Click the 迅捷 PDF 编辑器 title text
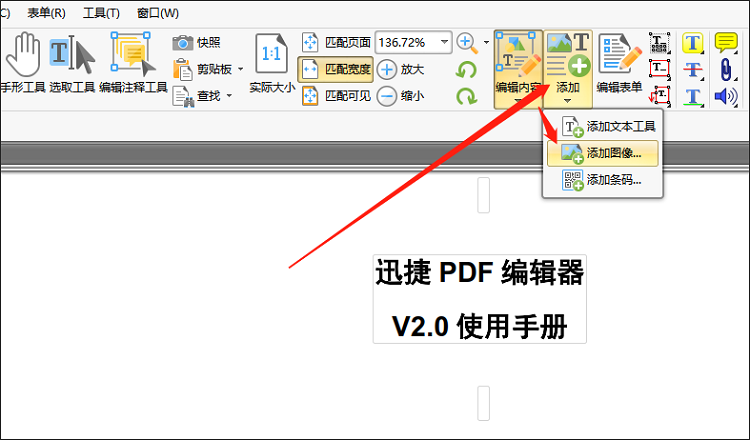This screenshot has height=440, width=750. click(x=480, y=272)
